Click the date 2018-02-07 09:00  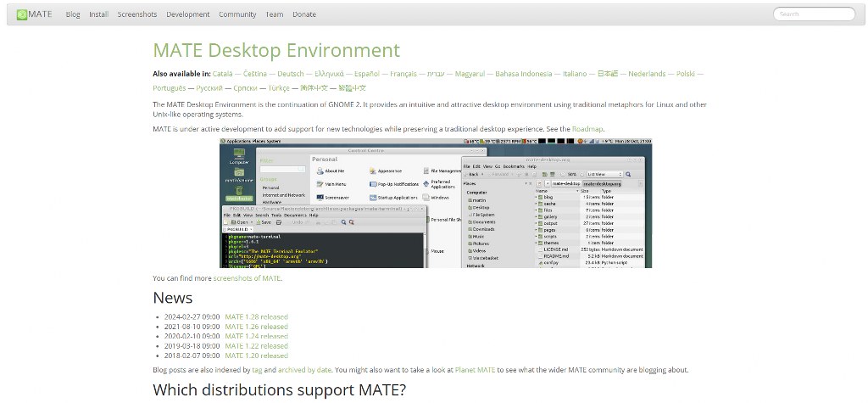[x=192, y=355]
